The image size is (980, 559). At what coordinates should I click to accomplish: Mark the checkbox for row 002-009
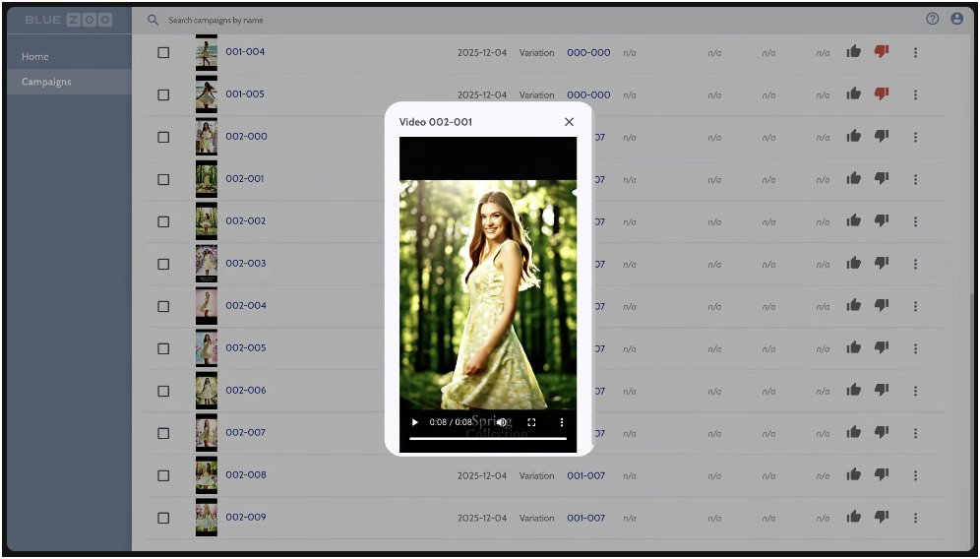[163, 518]
